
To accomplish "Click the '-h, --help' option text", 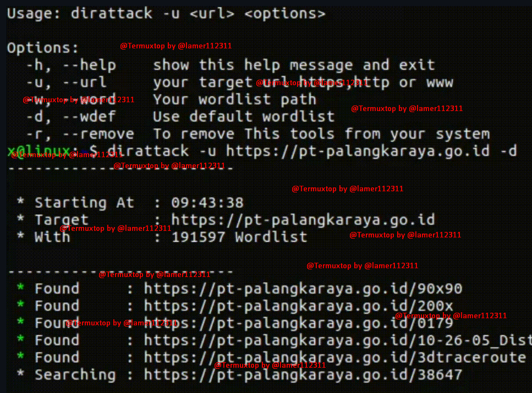I will [x=72, y=65].
